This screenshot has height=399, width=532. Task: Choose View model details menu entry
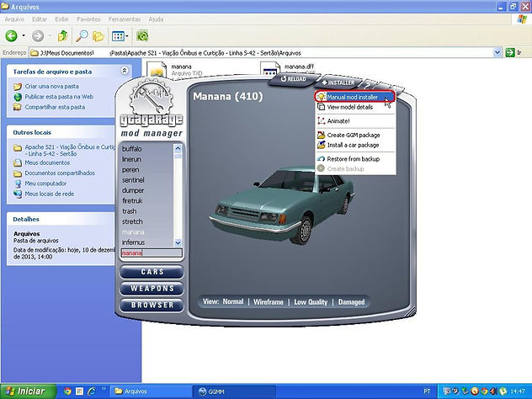tap(350, 107)
